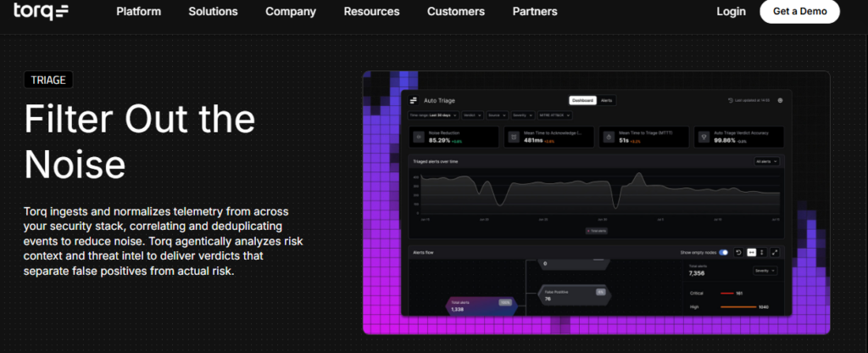Open the Verdict filter dropdown
The height and width of the screenshot is (353, 868).
(x=473, y=115)
